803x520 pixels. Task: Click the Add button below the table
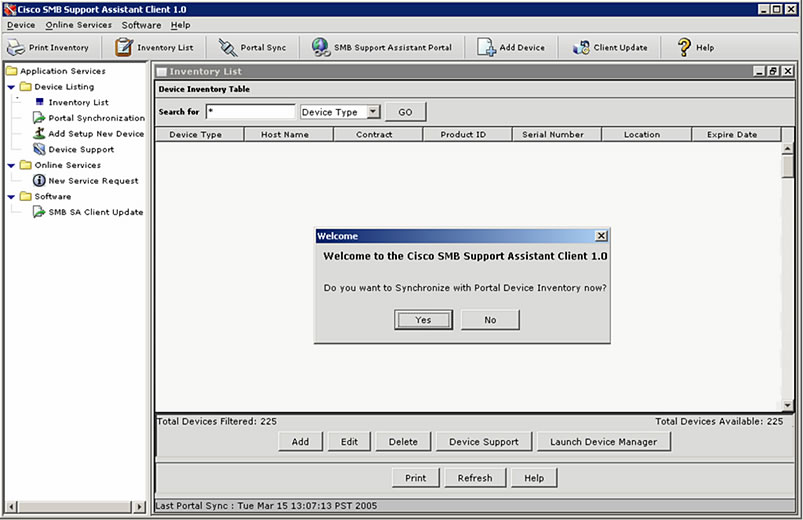(x=300, y=442)
